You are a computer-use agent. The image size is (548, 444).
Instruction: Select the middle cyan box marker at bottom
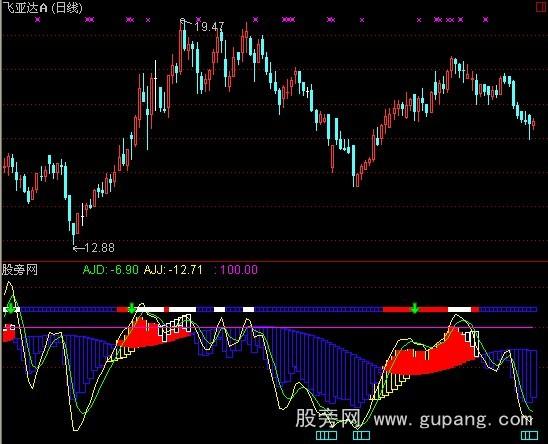click(x=361, y=435)
